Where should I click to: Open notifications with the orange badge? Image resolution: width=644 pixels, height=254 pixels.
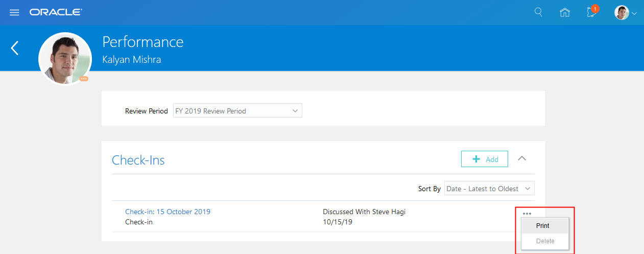592,13
